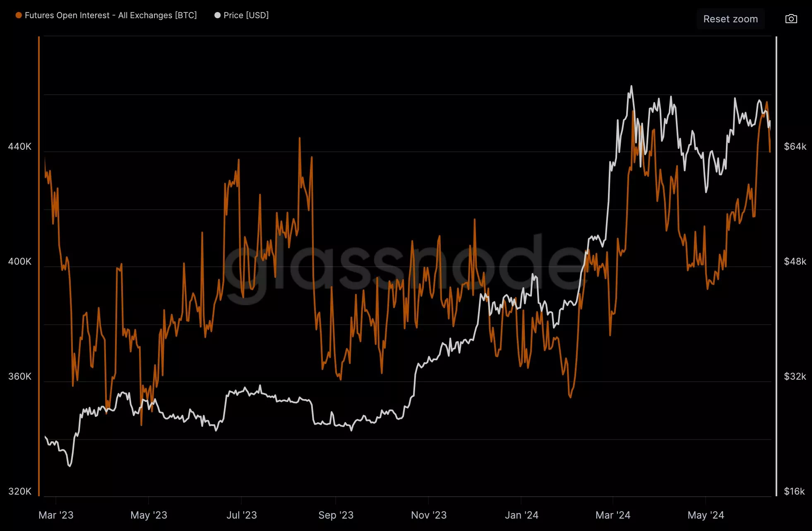
Task: Click the Sep '23 date label
Action: (x=336, y=515)
